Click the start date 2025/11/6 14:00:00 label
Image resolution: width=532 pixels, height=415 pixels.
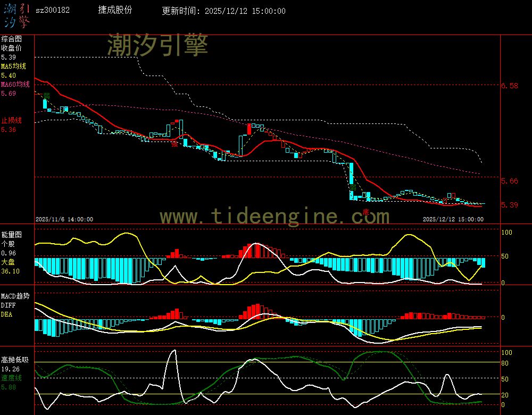click(64, 219)
